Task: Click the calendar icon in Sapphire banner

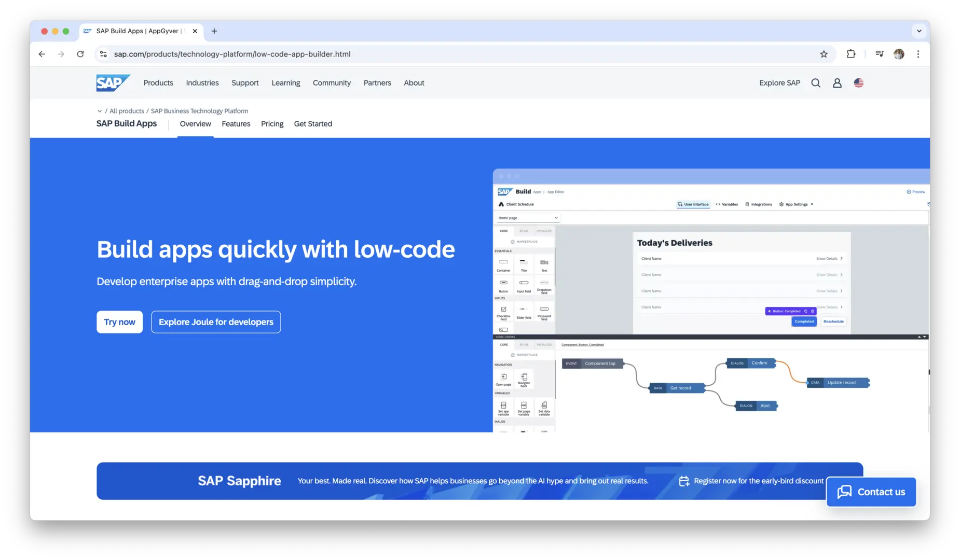Action: 684,481
